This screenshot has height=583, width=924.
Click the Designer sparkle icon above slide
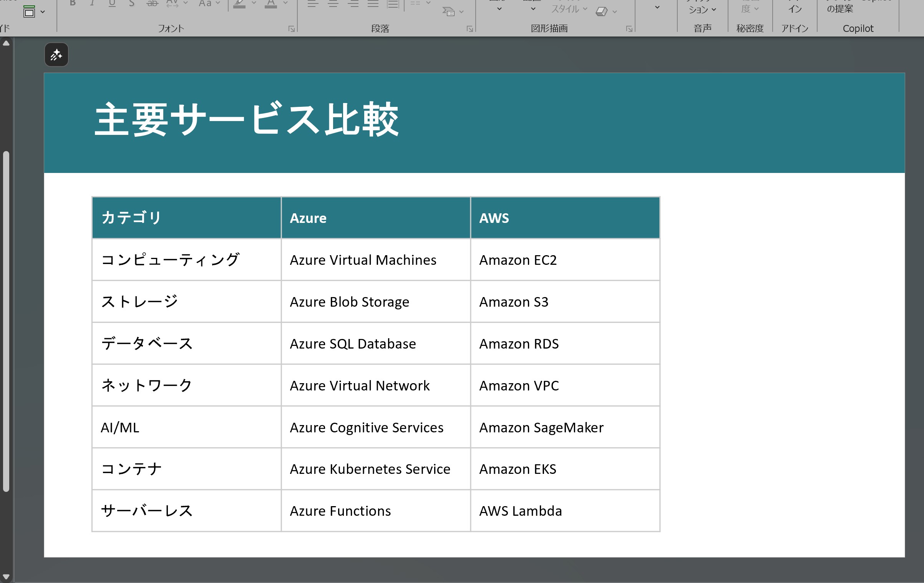click(56, 55)
